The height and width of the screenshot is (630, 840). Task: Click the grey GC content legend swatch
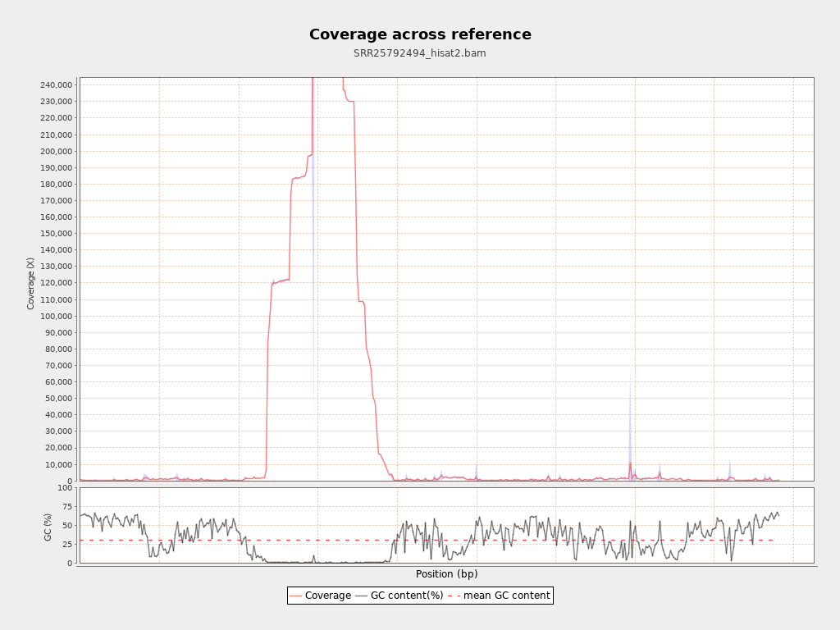(362, 596)
